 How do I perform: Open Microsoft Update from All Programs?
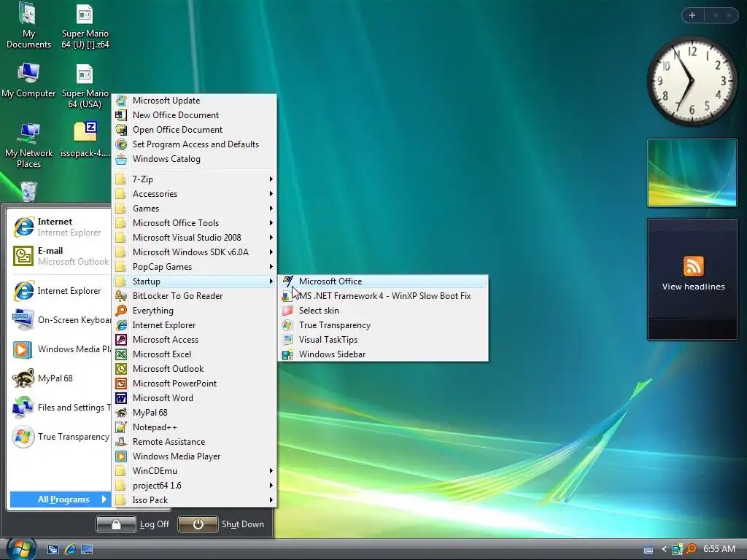194,101
